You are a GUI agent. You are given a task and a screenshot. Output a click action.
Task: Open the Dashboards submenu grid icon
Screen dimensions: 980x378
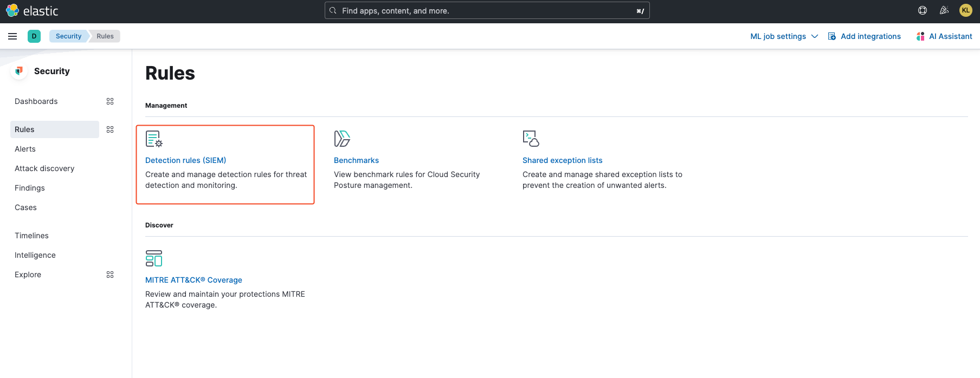tap(110, 101)
